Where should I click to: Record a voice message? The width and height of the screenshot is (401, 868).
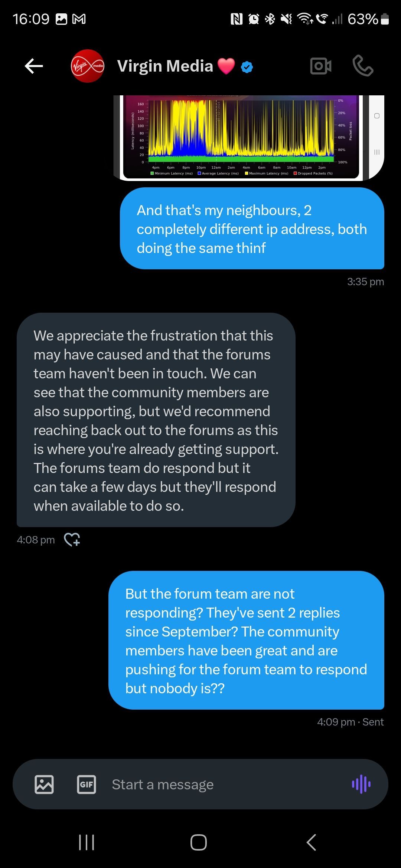pyautogui.click(x=361, y=784)
